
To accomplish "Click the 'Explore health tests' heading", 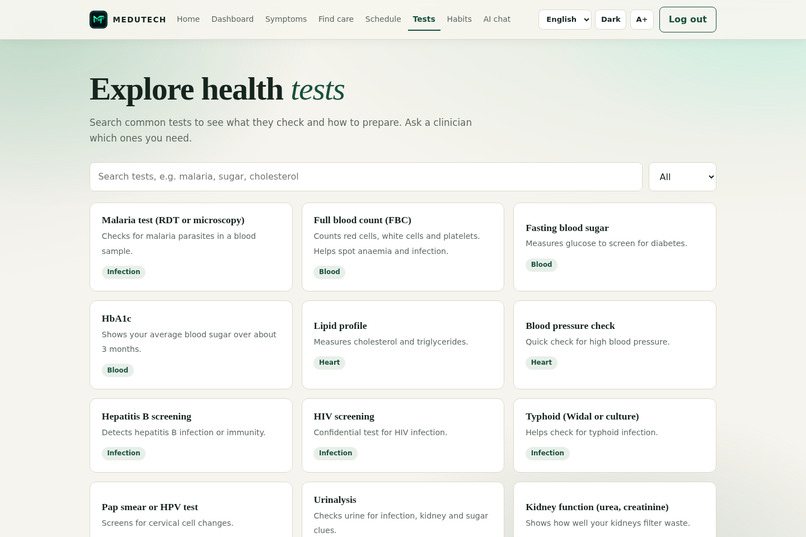I will click(217, 89).
